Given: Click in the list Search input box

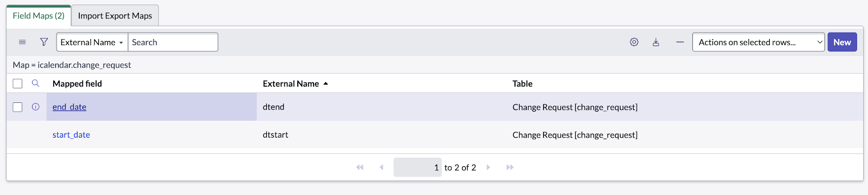Looking at the screenshot, I should [x=173, y=42].
